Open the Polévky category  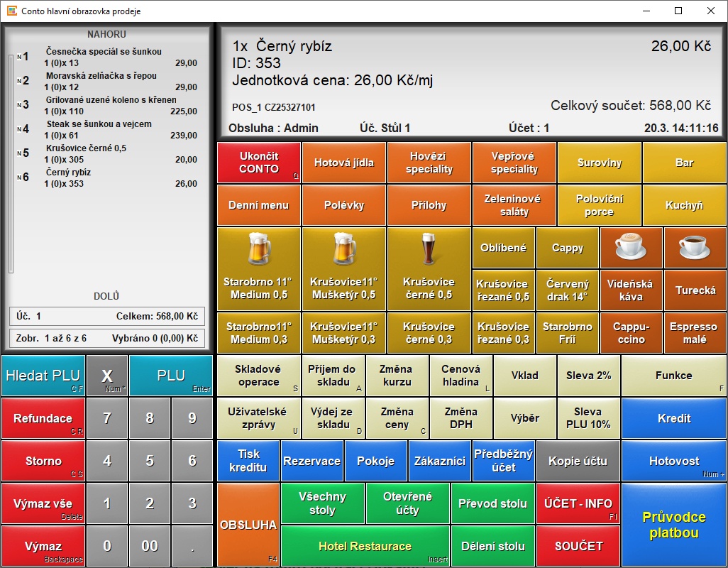coord(344,205)
